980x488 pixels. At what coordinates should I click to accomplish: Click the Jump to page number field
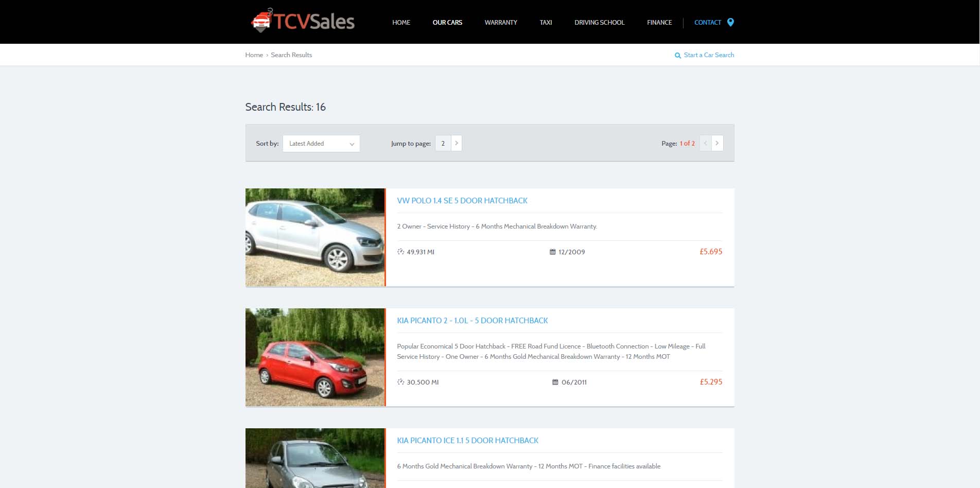point(443,143)
